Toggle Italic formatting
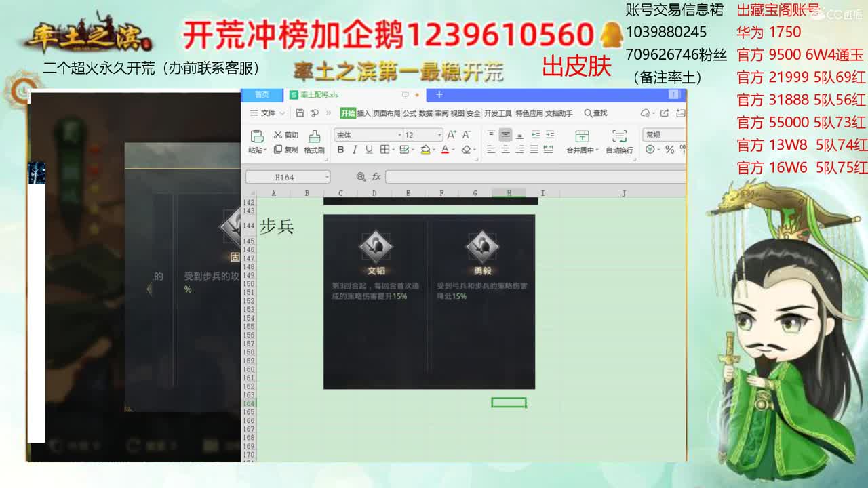This screenshot has width=868, height=488. point(355,150)
